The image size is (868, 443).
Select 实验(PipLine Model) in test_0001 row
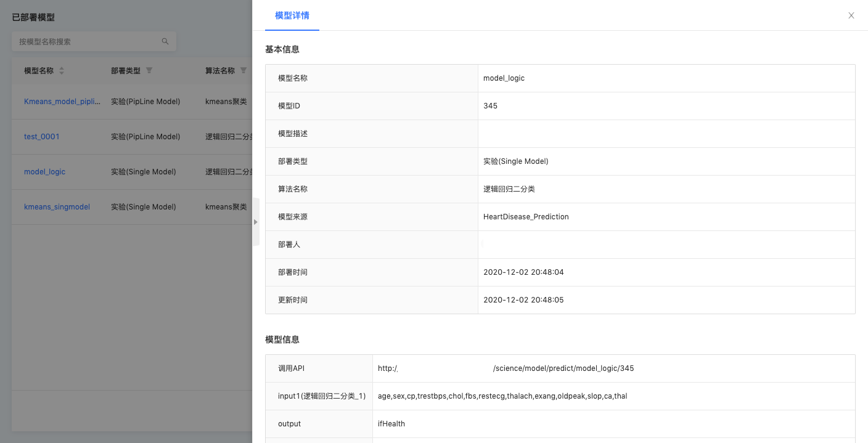click(145, 136)
